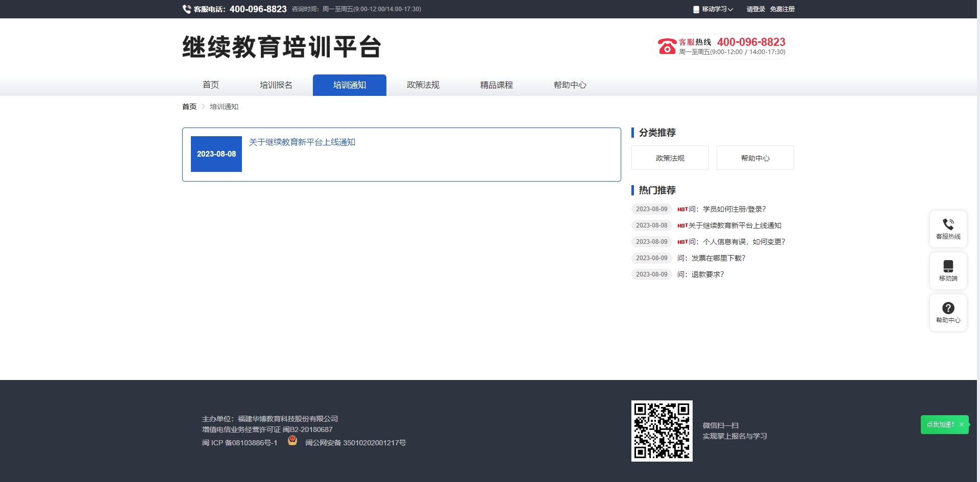Open the 精品课程 navigation tab
This screenshot has width=980, height=482.
click(497, 85)
